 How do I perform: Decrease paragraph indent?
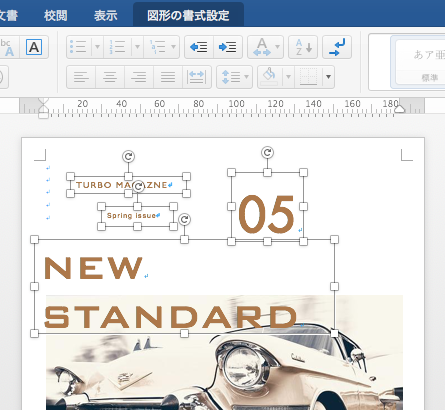point(199,47)
